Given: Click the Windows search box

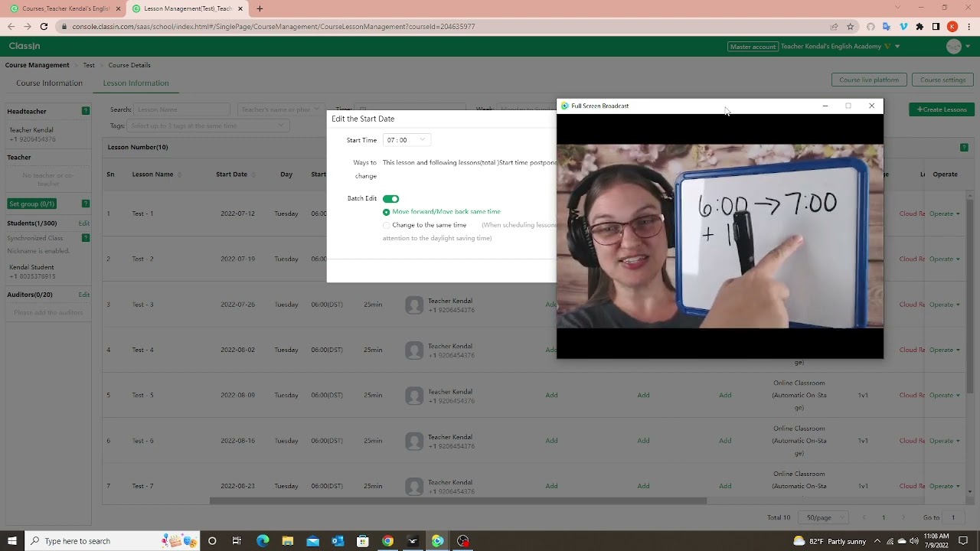Looking at the screenshot, I should (112, 541).
